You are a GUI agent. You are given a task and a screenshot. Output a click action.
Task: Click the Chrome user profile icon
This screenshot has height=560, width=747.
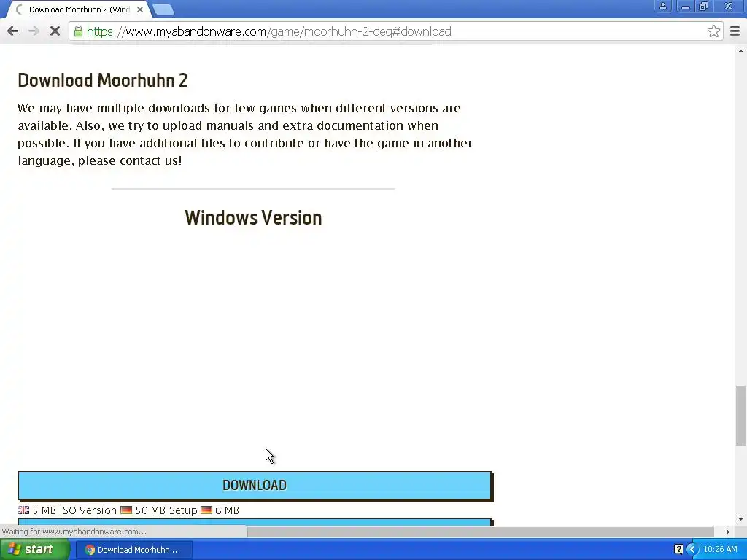(662, 6)
